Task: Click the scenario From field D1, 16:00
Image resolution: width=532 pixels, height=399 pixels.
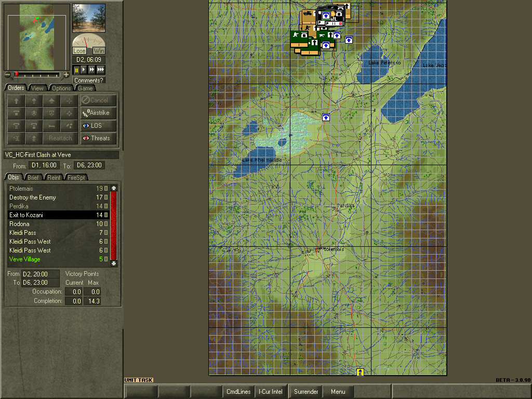Action: coord(44,165)
